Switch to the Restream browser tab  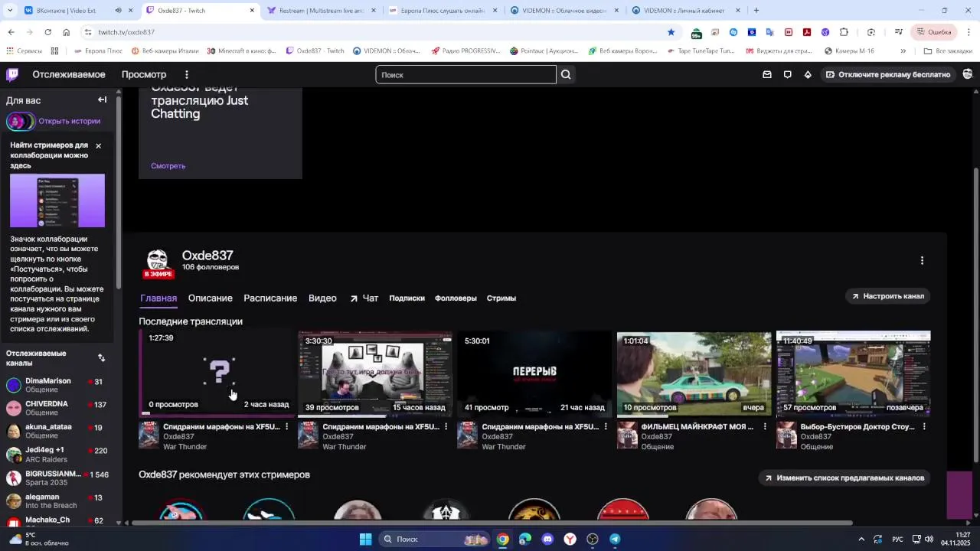click(x=321, y=11)
